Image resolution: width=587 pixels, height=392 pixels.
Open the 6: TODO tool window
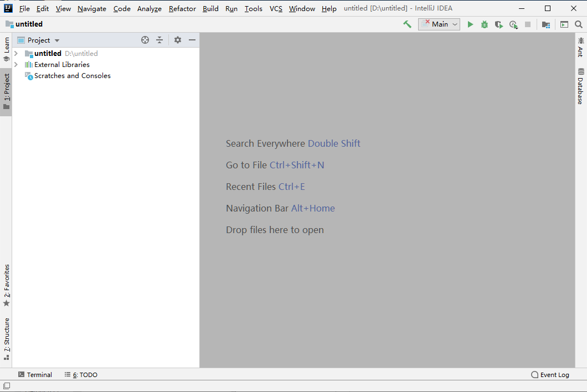pyautogui.click(x=81, y=375)
